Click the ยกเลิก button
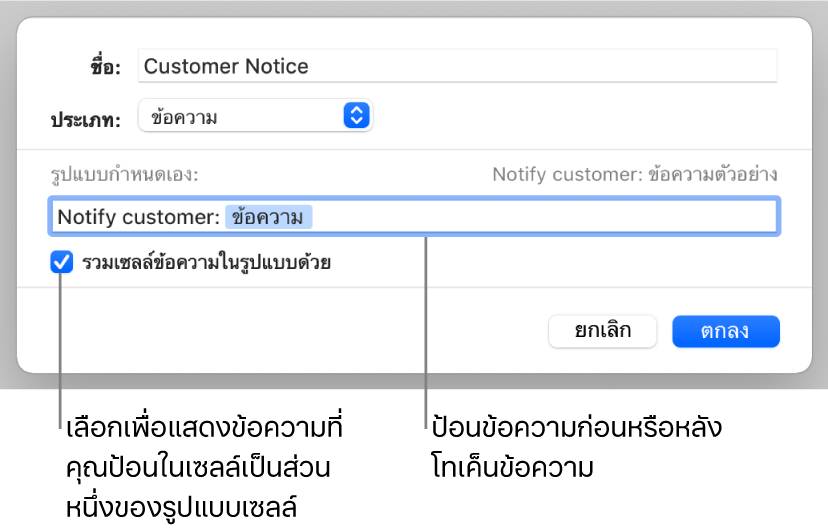 point(603,331)
